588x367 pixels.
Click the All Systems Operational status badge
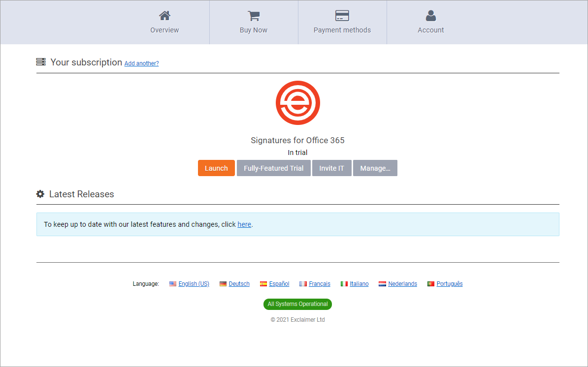(x=297, y=304)
